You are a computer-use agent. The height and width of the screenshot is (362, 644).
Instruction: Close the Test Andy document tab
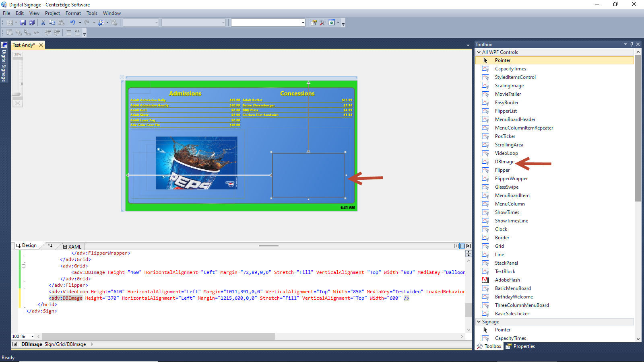(41, 45)
